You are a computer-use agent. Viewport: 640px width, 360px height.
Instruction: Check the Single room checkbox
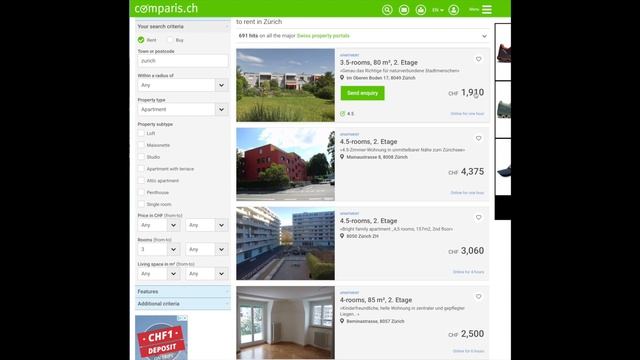coord(141,204)
